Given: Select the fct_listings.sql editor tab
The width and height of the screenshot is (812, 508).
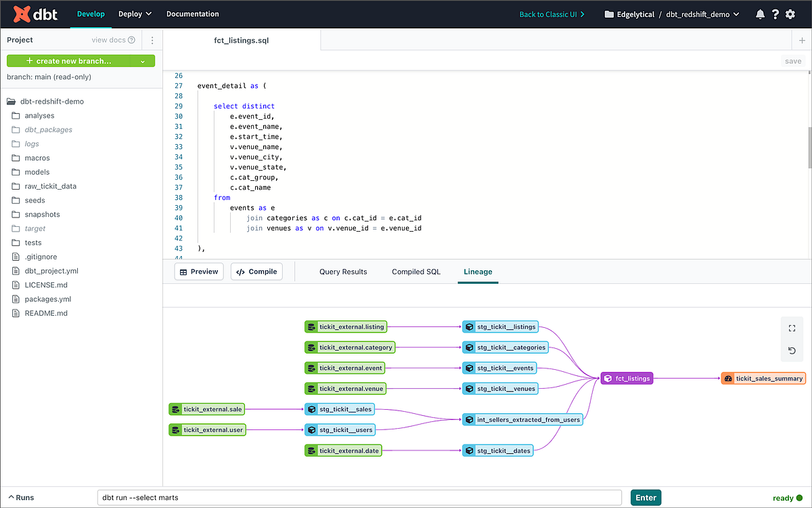Looking at the screenshot, I should pyautogui.click(x=242, y=41).
